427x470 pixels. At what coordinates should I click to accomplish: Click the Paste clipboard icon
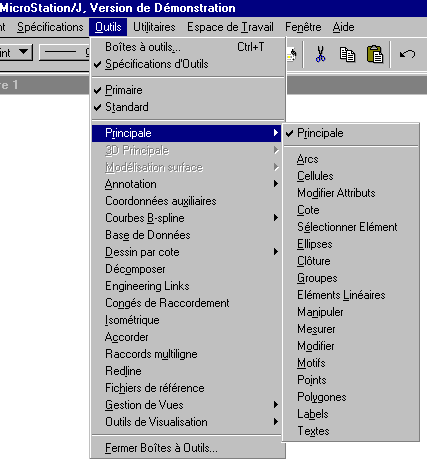[375, 54]
